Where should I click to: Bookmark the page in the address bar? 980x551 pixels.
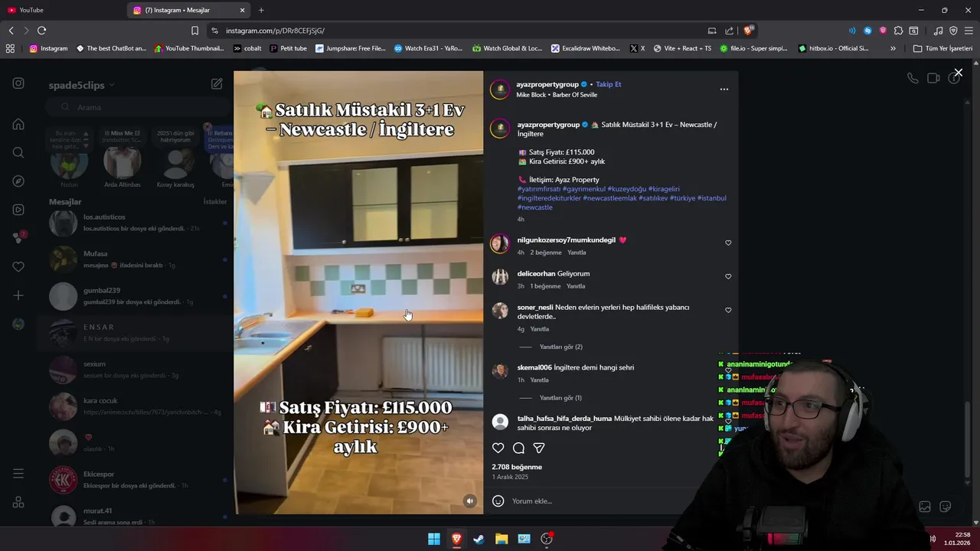194,31
